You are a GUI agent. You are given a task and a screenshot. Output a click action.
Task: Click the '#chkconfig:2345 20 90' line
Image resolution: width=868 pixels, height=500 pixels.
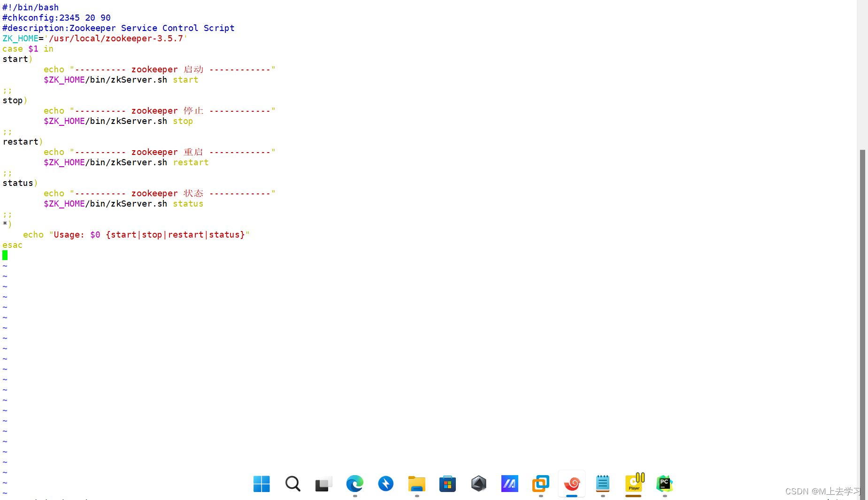pos(56,18)
